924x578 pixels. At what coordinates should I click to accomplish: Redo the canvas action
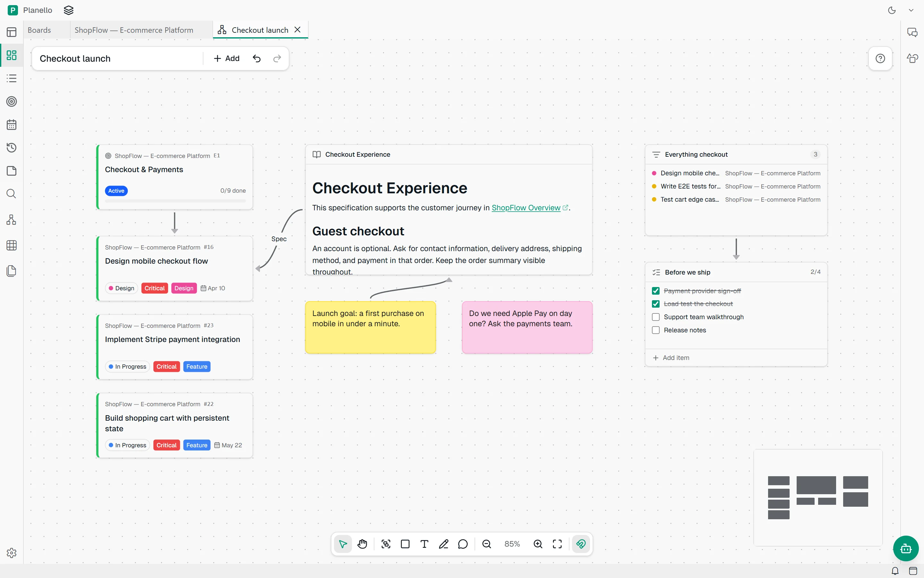click(x=277, y=58)
